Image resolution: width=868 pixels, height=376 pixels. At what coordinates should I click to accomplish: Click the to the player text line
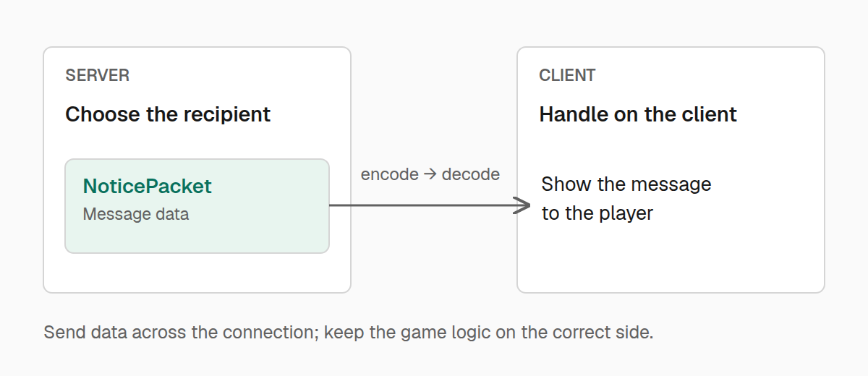pyautogui.click(x=597, y=213)
